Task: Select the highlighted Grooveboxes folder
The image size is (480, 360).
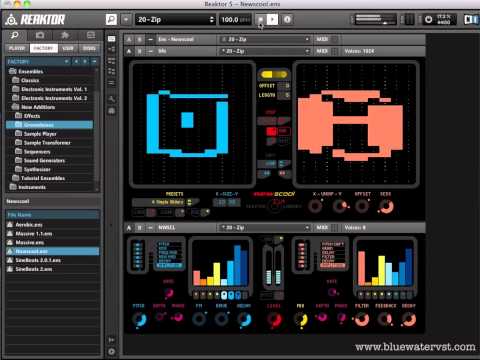Action: (x=49, y=125)
